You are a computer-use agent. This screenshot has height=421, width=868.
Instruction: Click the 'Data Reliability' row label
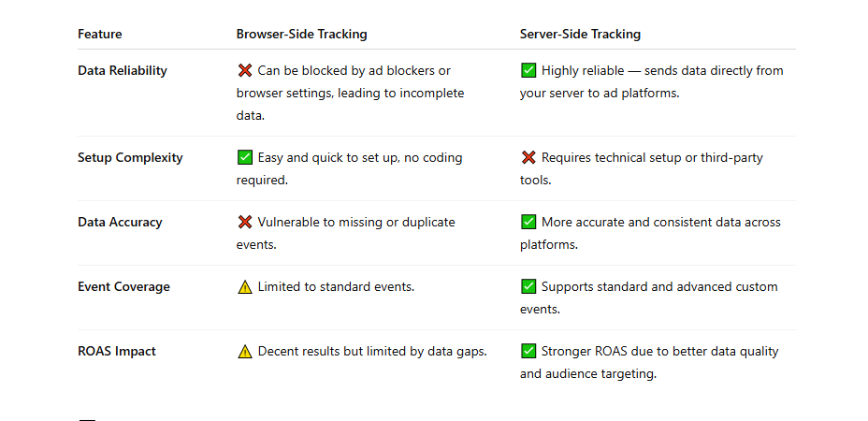pyautogui.click(x=123, y=71)
